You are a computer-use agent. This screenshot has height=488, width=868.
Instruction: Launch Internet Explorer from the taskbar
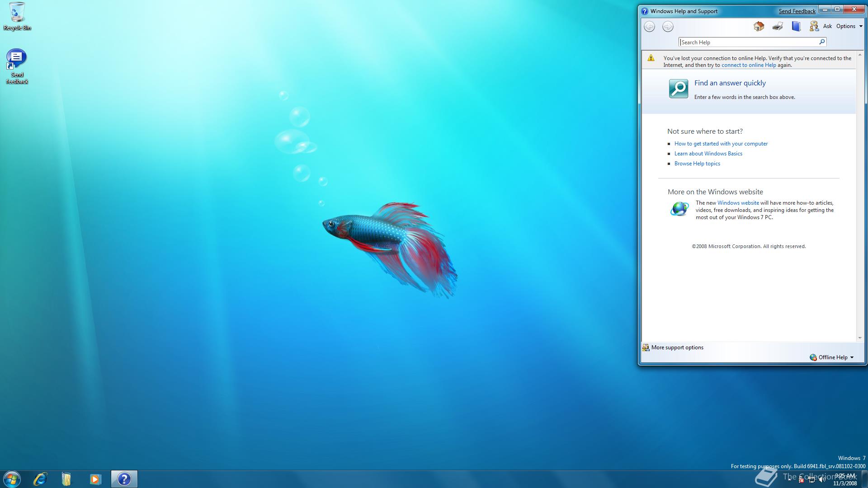pos(40,479)
